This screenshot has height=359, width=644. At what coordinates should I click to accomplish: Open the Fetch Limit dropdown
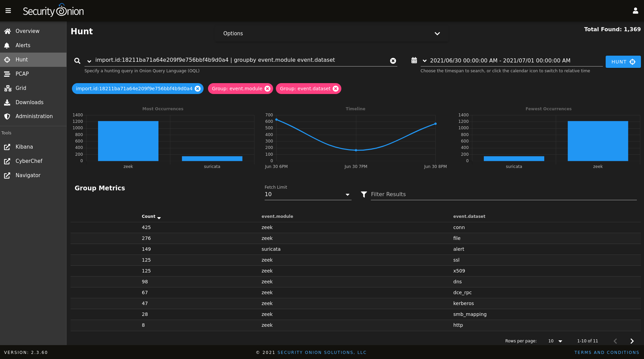point(347,194)
